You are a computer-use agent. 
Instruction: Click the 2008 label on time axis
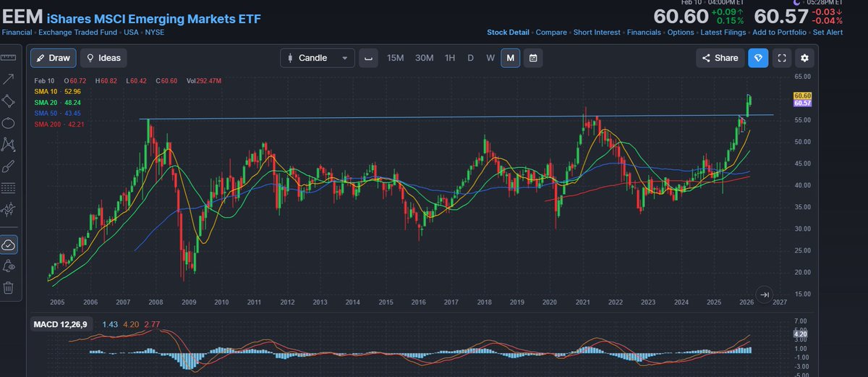[x=156, y=302]
